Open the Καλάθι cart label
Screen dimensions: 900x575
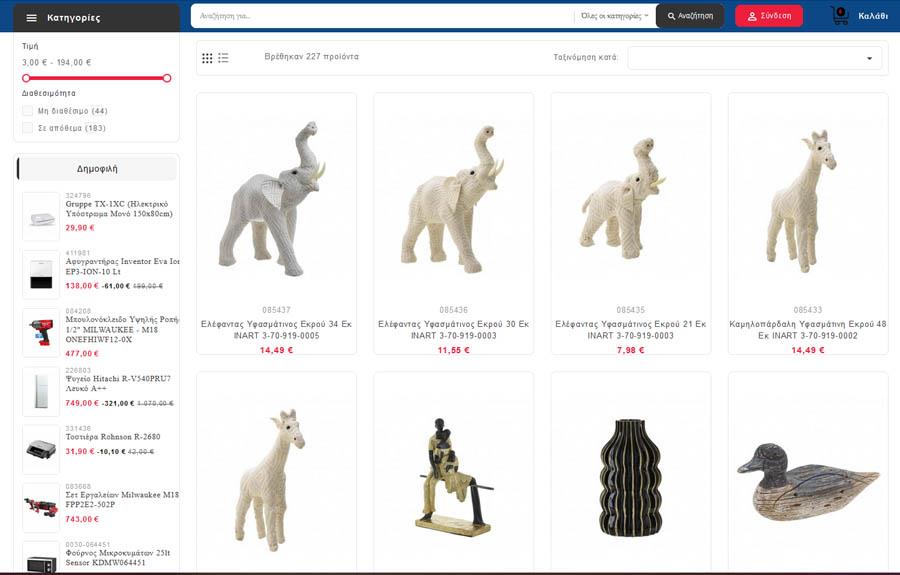873,16
